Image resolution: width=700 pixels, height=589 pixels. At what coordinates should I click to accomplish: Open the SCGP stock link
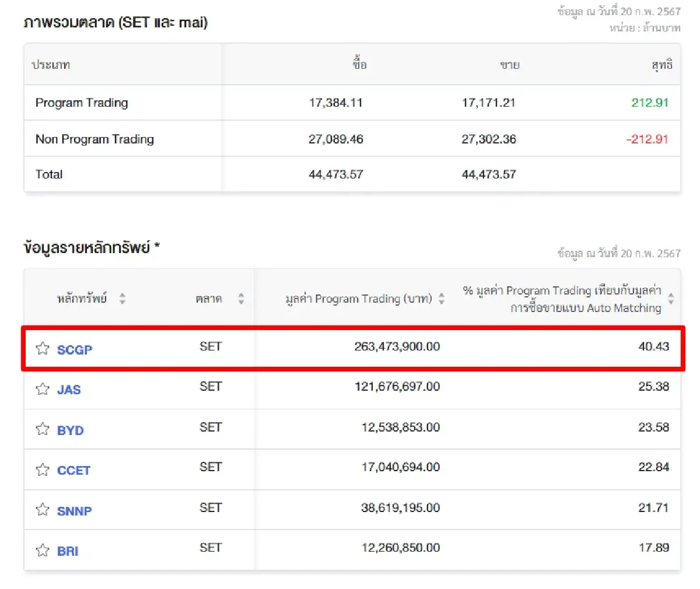pos(76,349)
